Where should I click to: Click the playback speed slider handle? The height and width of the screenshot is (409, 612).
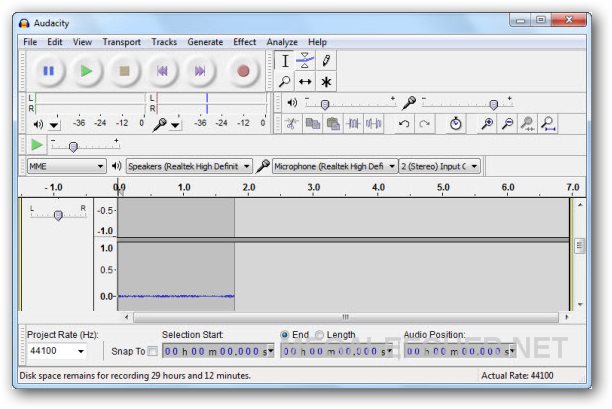coord(73,147)
